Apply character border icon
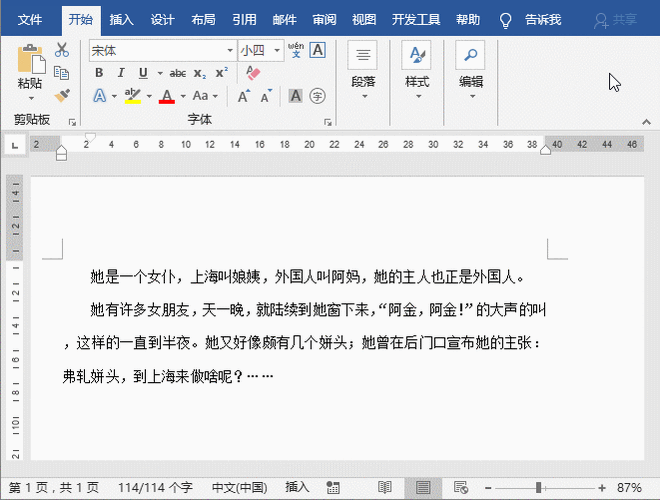 tap(318, 50)
